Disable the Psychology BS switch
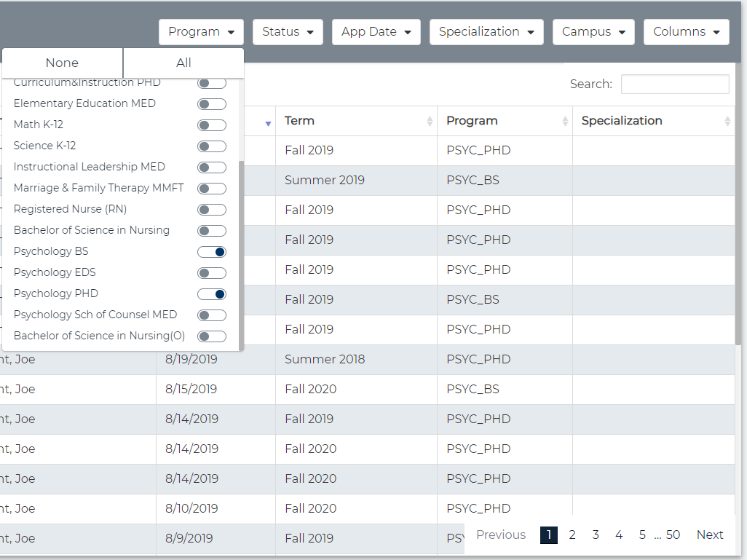The width and height of the screenshot is (747, 560). tap(212, 252)
